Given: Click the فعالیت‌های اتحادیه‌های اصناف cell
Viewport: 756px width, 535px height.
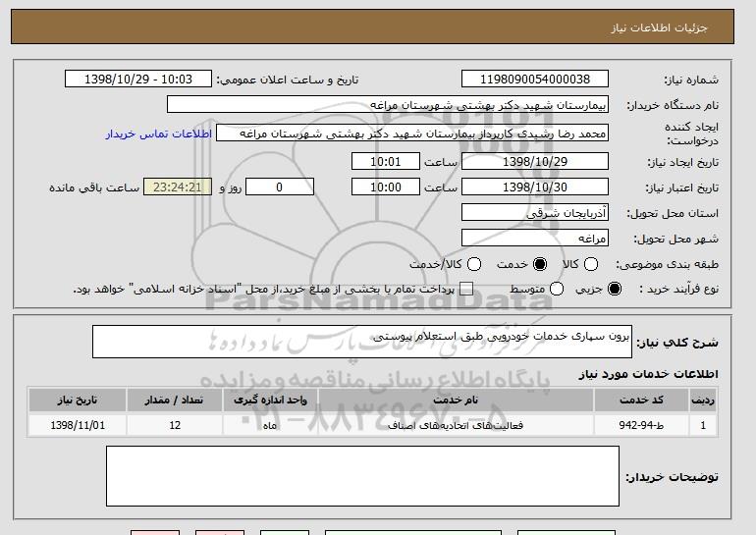Looking at the screenshot, I should click(x=456, y=425).
